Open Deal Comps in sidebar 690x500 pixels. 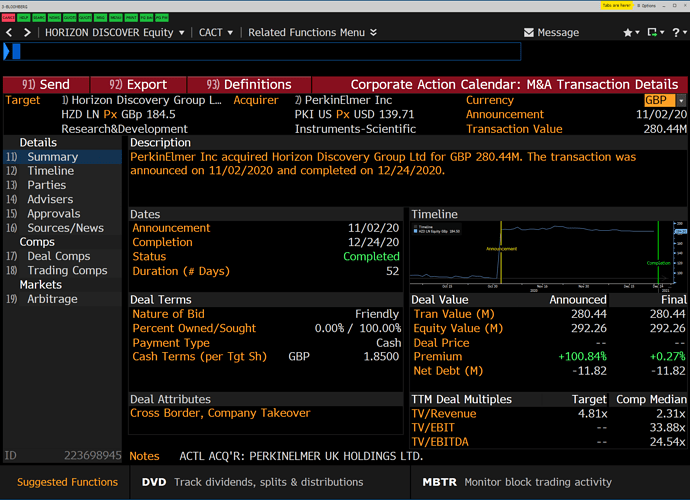[x=62, y=256]
